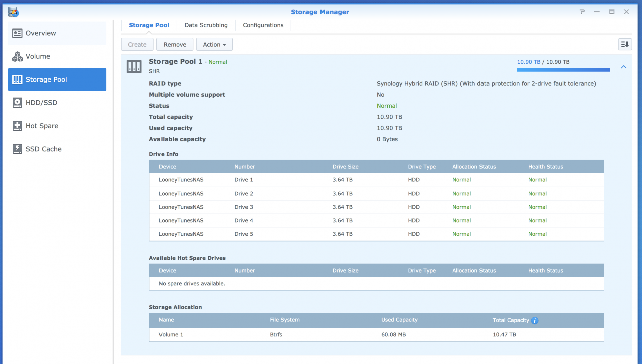Click the 60.08 MB used capacity value
The image size is (642, 364).
(x=393, y=334)
